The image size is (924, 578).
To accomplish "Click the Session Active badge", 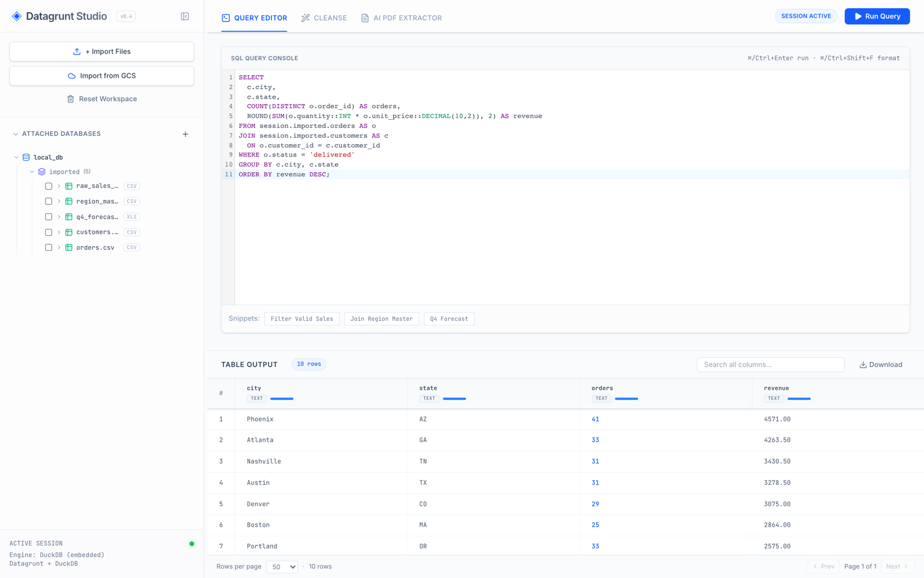I will point(806,16).
